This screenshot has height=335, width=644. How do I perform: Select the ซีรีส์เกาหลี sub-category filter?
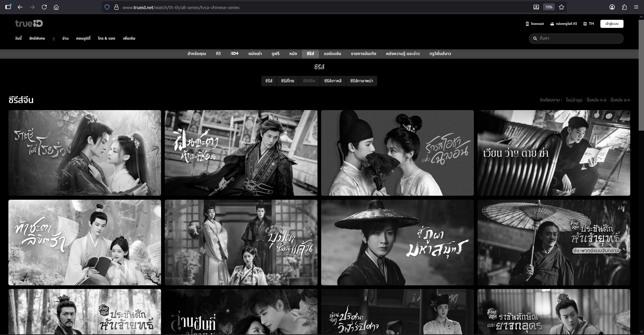pos(333,81)
